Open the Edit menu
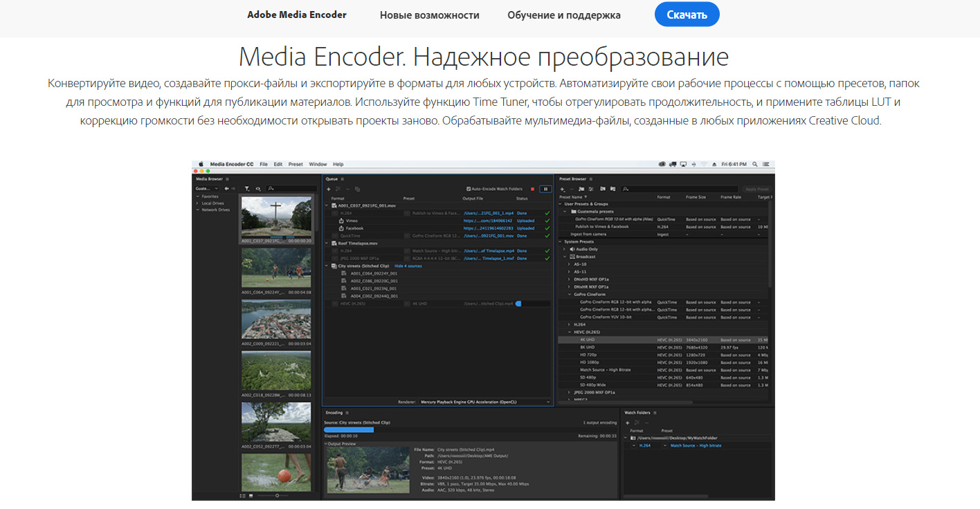980x509 pixels. click(x=278, y=165)
